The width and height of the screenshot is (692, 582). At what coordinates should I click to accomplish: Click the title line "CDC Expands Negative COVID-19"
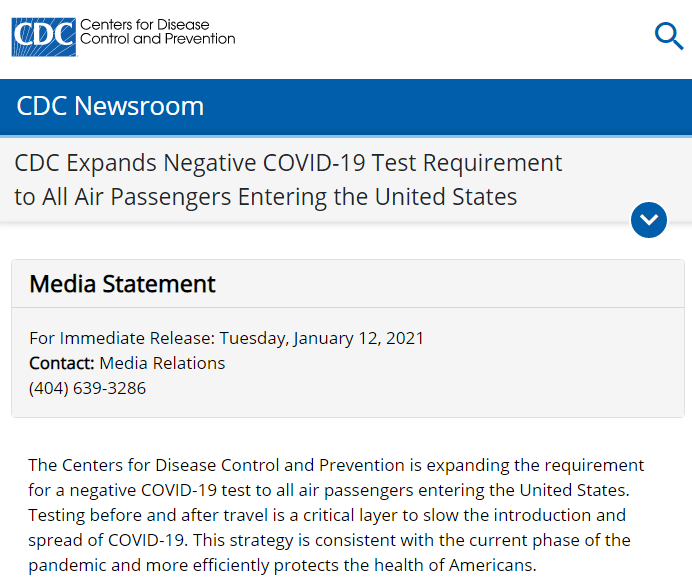288,163
